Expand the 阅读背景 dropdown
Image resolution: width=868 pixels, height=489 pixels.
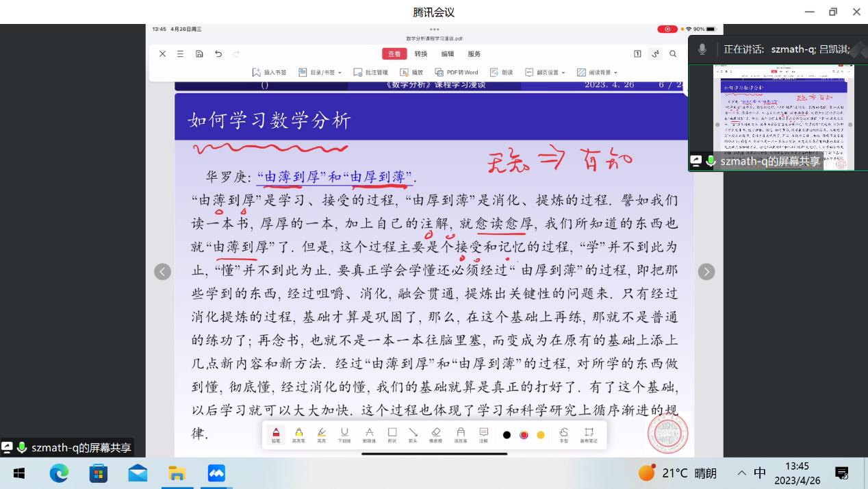tap(597, 72)
